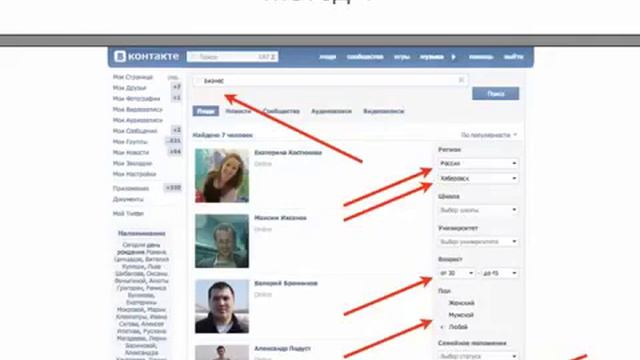Screen dimensions: 640x360
Task: Click ред. next to Моя Страница
Action: (173, 77)
